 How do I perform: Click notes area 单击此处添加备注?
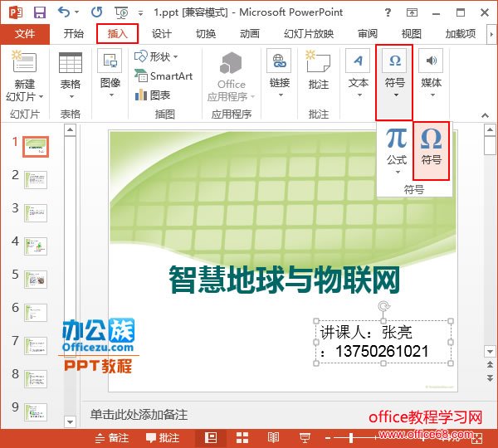click(x=139, y=415)
